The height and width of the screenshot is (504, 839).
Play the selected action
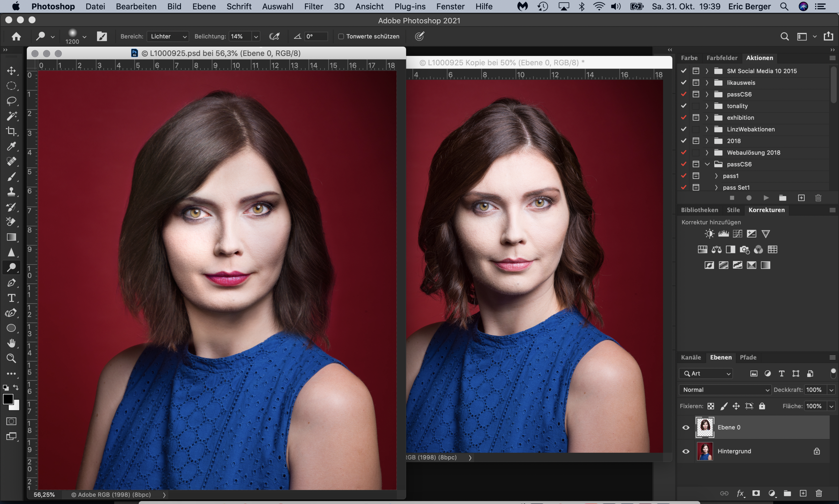[x=766, y=198]
